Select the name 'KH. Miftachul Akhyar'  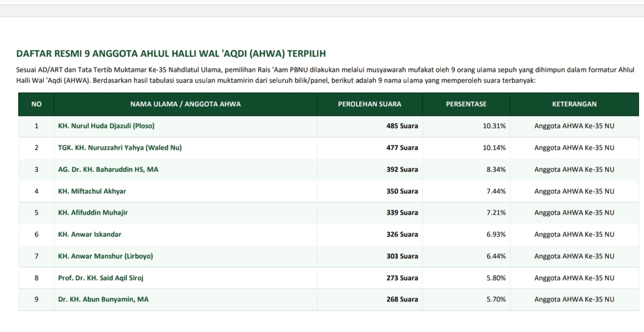(x=92, y=191)
